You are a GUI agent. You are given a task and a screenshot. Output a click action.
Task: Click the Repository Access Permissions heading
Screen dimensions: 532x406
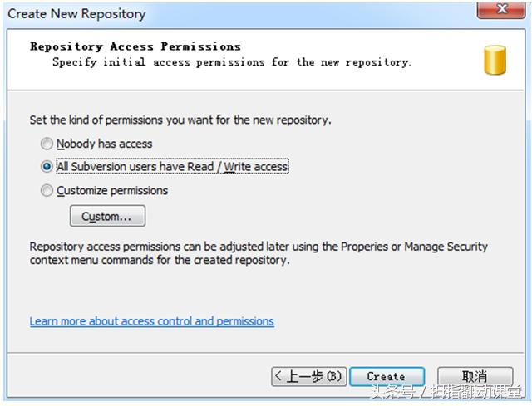click(135, 46)
